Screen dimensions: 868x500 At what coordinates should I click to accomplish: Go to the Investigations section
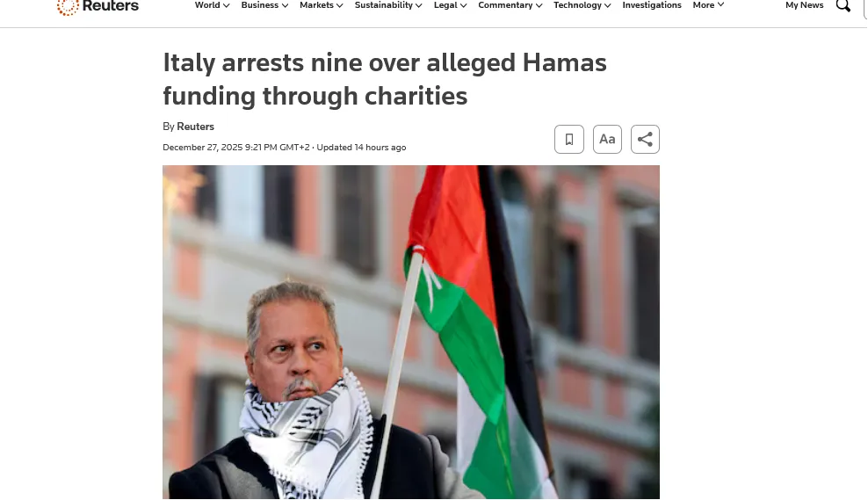tap(652, 5)
